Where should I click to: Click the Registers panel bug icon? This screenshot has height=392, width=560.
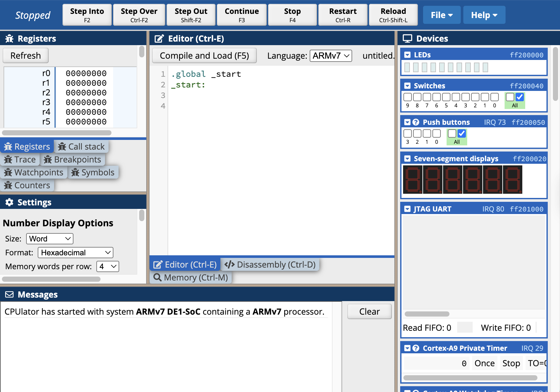coord(9,38)
